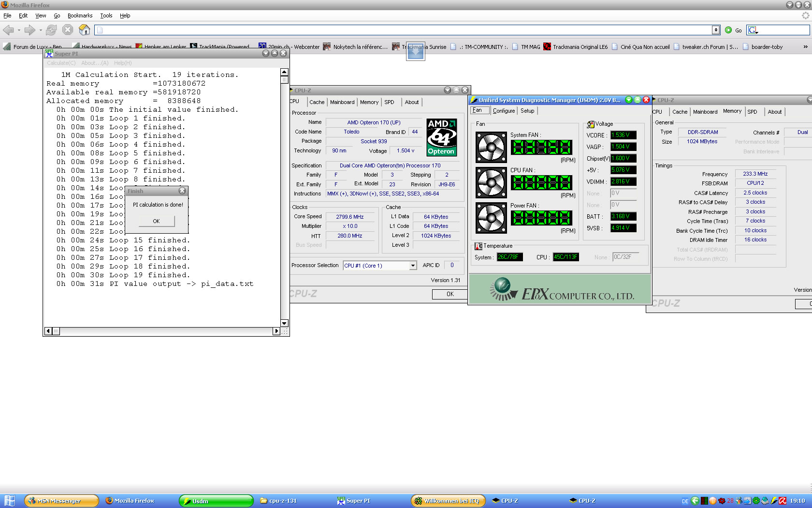Open the TM MAG bookmark link
This screenshot has width=812, height=508.
(x=530, y=47)
